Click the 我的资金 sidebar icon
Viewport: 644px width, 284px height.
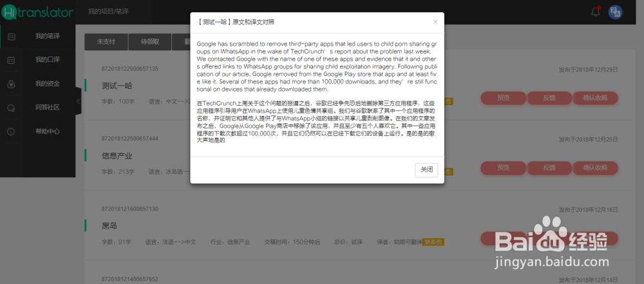12,84
